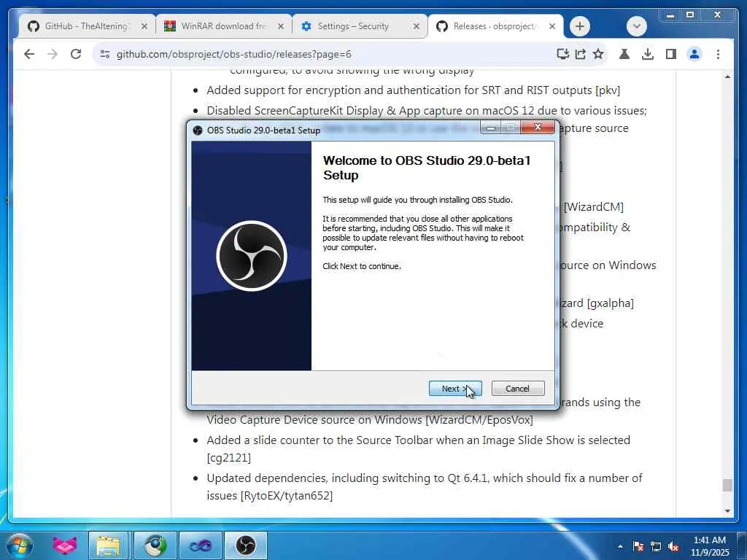Show hidden system tray icons
This screenshot has height=560, width=747.
coord(620,547)
